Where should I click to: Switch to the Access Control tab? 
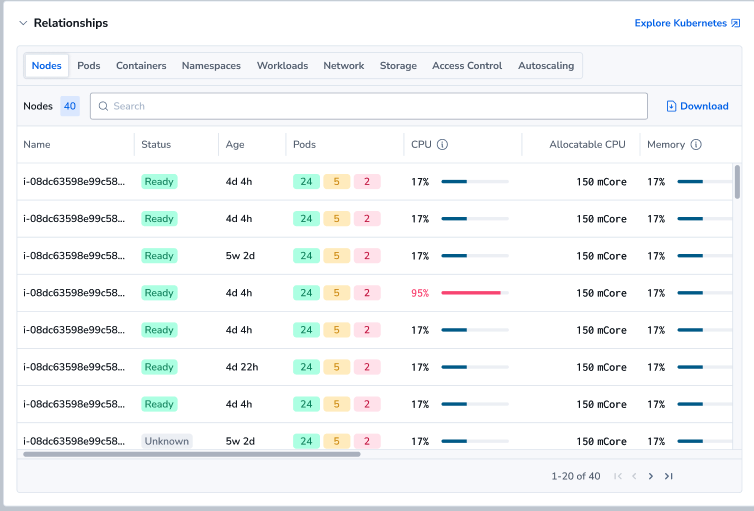(467, 65)
